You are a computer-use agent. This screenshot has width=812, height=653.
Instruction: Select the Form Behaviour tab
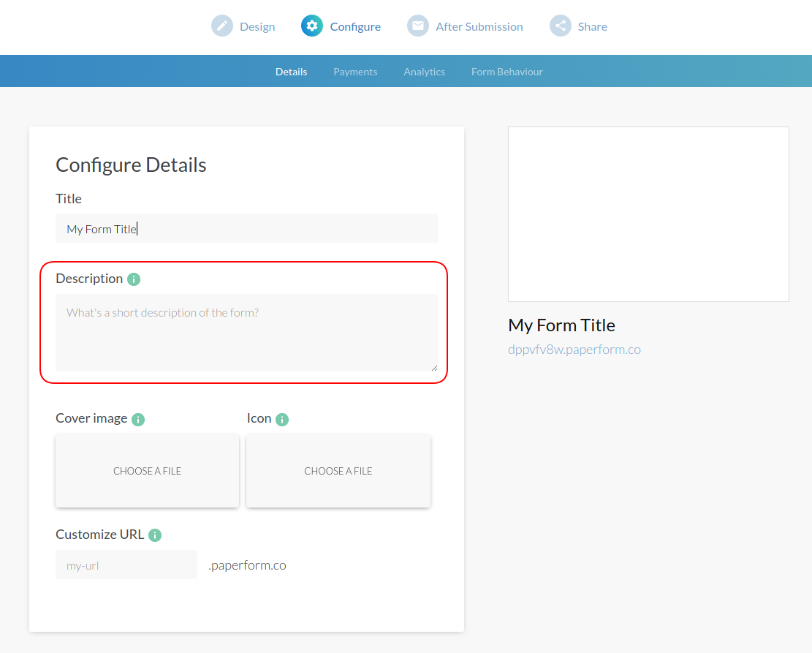pos(506,71)
